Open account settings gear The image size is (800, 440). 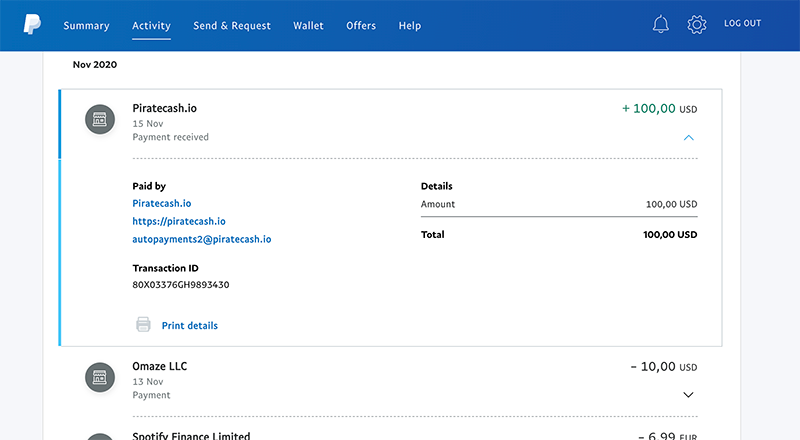point(696,24)
